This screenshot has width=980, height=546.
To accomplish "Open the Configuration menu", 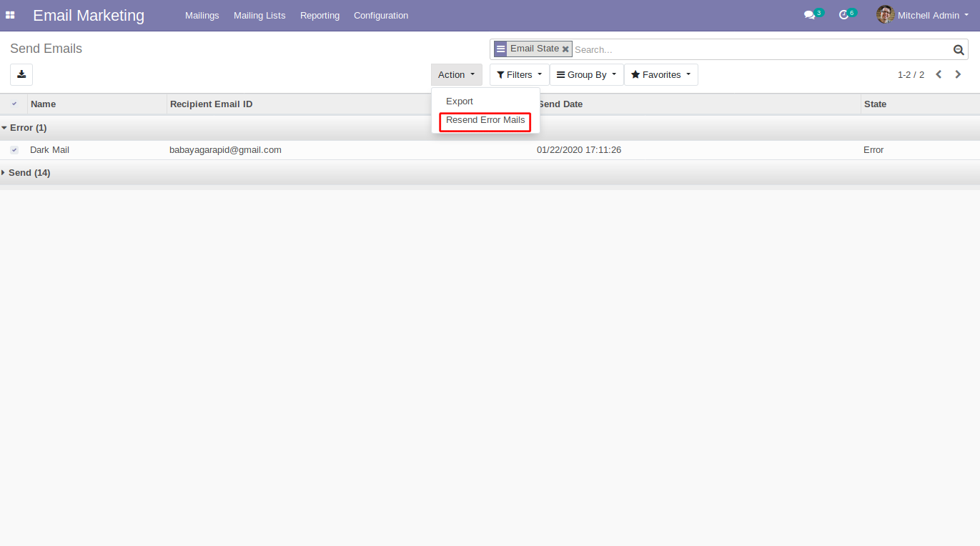I will [x=381, y=15].
